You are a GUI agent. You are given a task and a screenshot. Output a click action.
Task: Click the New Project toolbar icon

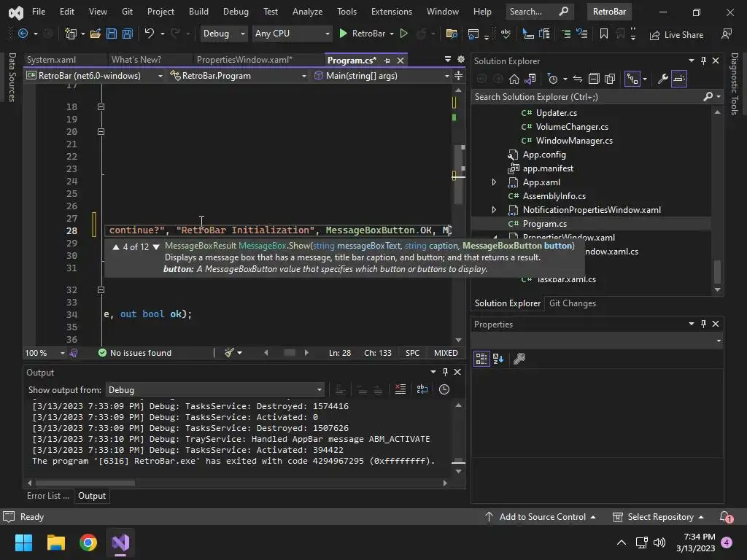point(71,34)
